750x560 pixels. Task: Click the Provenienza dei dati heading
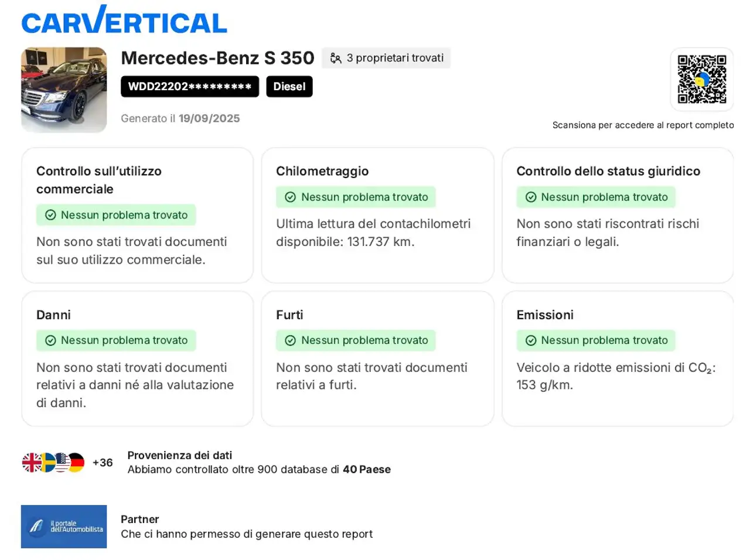pyautogui.click(x=180, y=455)
